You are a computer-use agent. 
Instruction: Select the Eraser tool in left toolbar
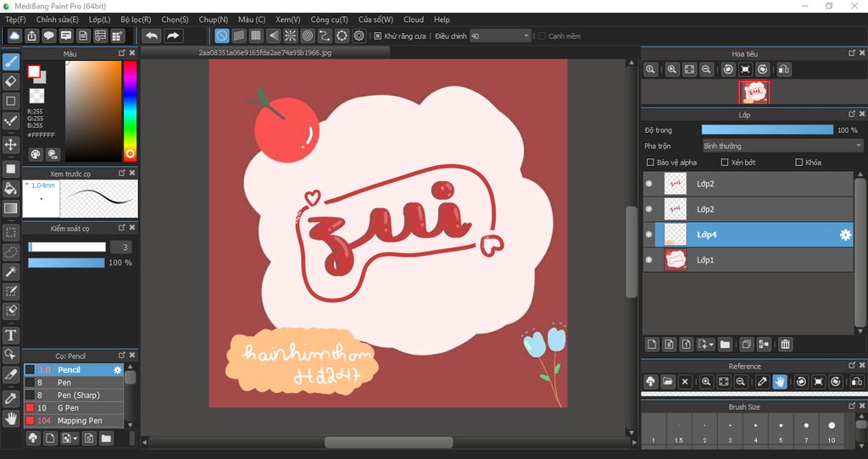(x=11, y=80)
